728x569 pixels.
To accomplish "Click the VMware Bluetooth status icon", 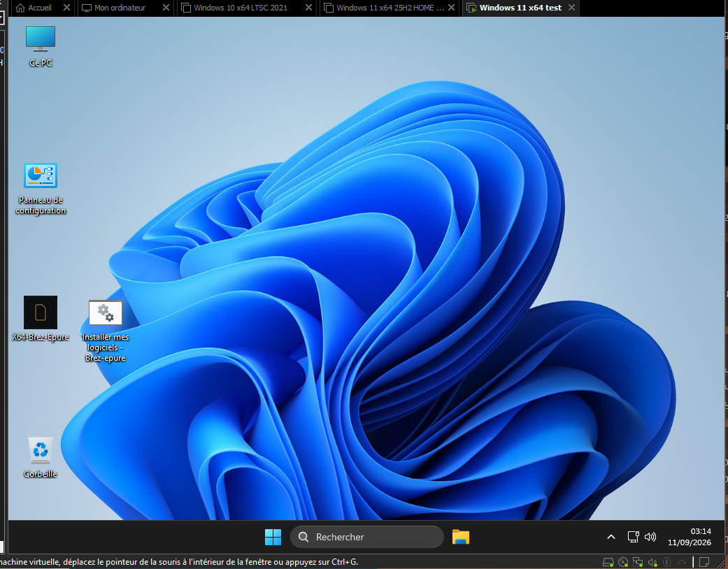I will point(666,562).
